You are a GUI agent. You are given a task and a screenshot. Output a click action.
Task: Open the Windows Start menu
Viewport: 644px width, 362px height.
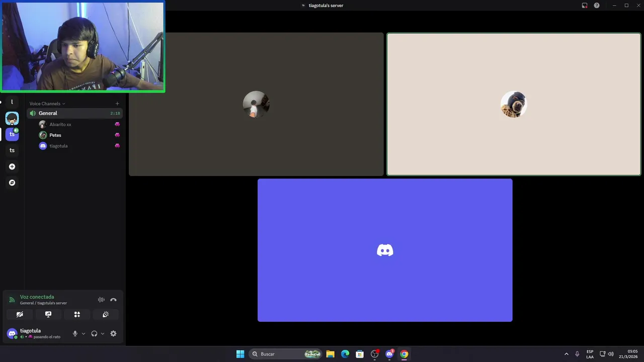coord(240,354)
